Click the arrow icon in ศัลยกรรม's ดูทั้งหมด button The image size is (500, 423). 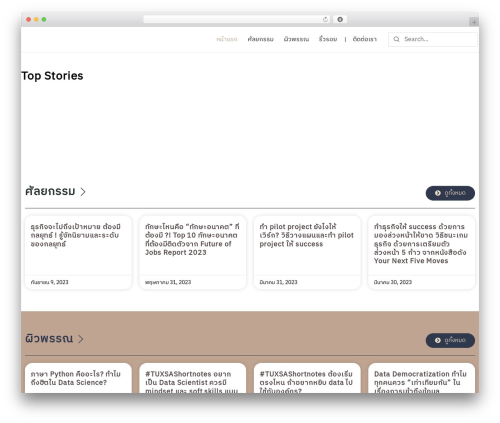(x=438, y=193)
